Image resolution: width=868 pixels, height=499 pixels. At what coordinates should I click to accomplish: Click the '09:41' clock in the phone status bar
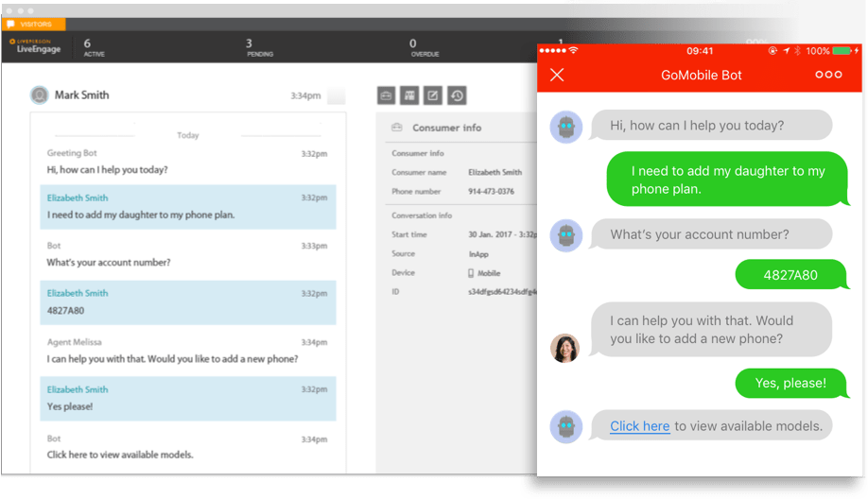pos(700,51)
